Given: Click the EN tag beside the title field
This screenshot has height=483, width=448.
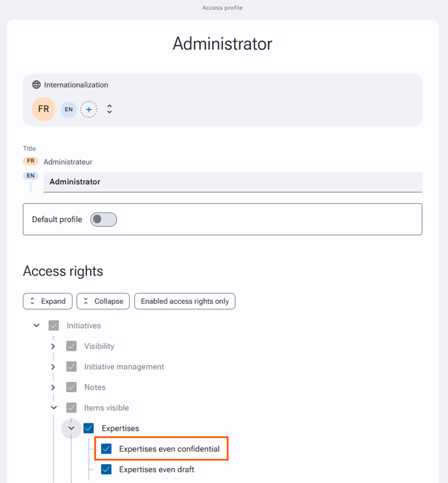Looking at the screenshot, I should coord(31,176).
